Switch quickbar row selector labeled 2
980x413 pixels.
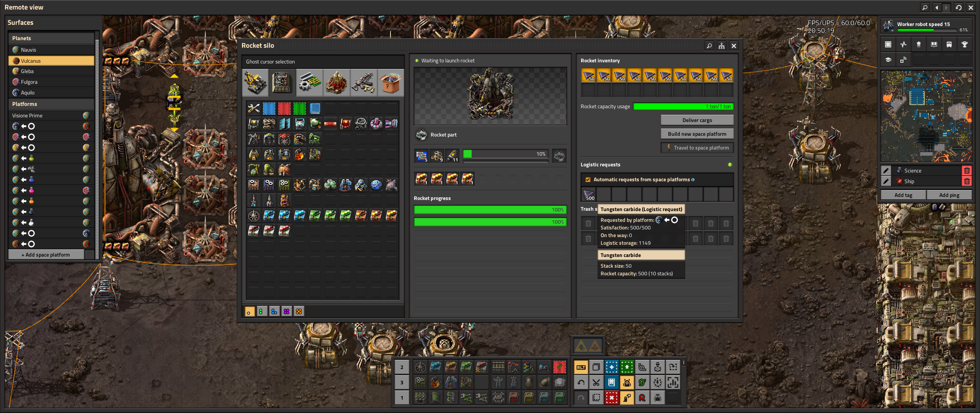[x=402, y=367]
